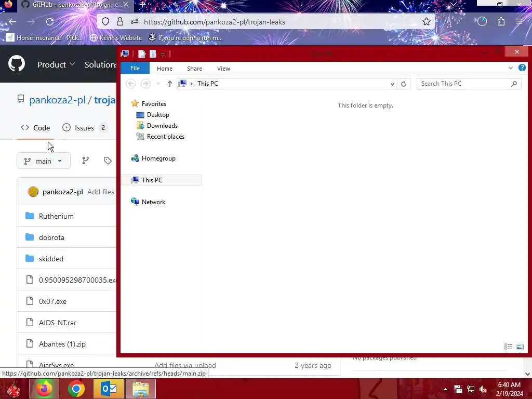Refresh the This PC Explorer view
This screenshot has height=399, width=532.
[x=403, y=84]
